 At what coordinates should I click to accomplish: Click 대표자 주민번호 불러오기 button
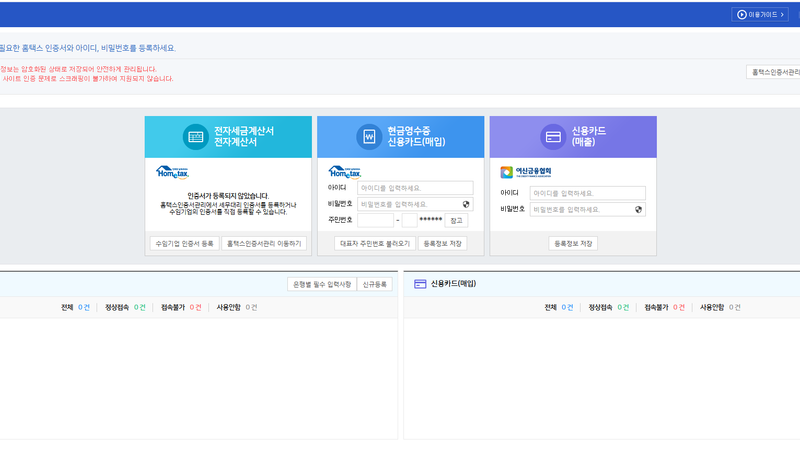point(375,243)
